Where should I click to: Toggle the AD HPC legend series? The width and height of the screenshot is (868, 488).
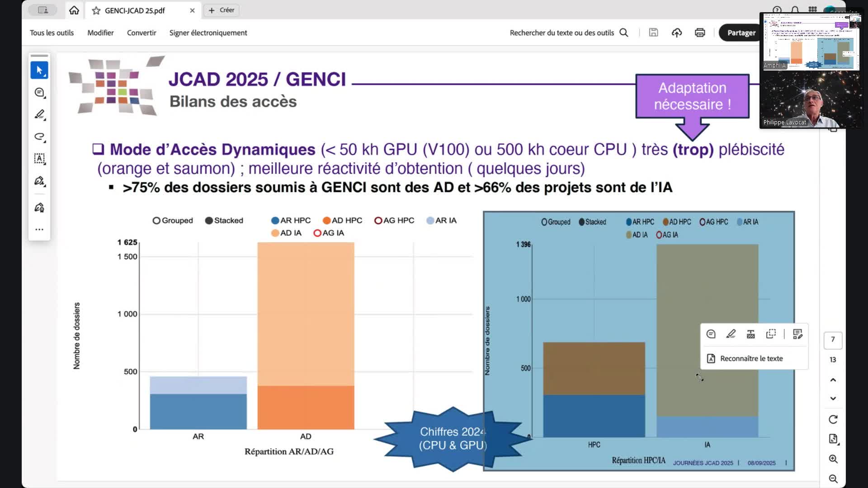[x=342, y=221]
